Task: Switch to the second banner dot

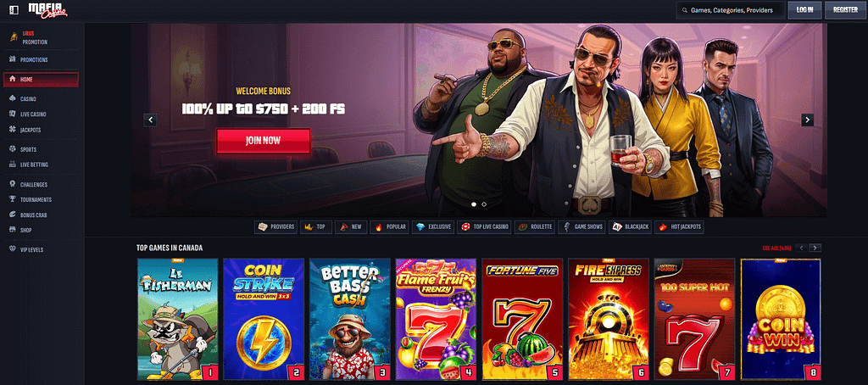Action: (x=484, y=204)
